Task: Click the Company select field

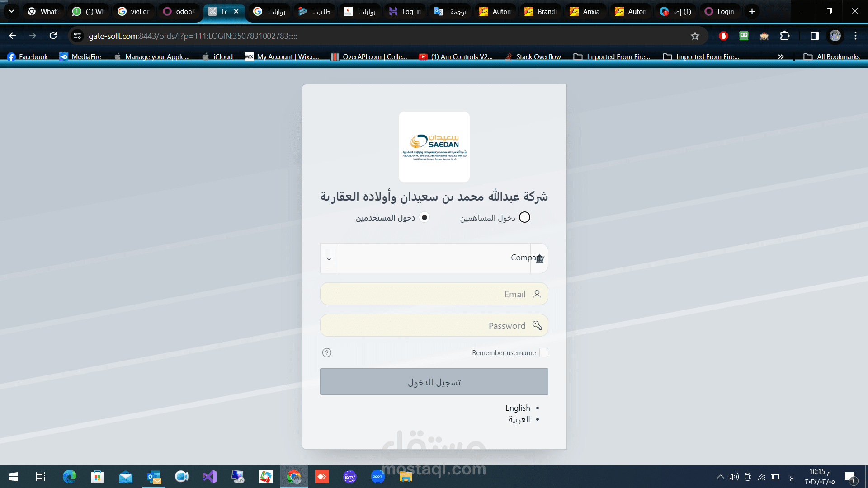Action: [x=434, y=258]
